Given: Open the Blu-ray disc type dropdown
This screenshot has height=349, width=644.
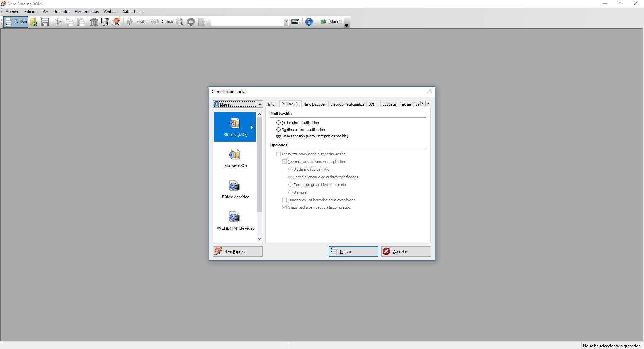Looking at the screenshot, I should [237, 104].
